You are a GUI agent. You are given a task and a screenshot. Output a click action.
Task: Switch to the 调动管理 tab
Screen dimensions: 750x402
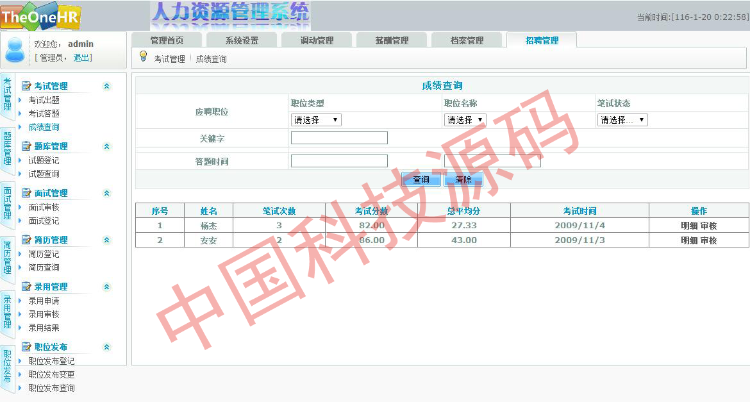(317, 40)
